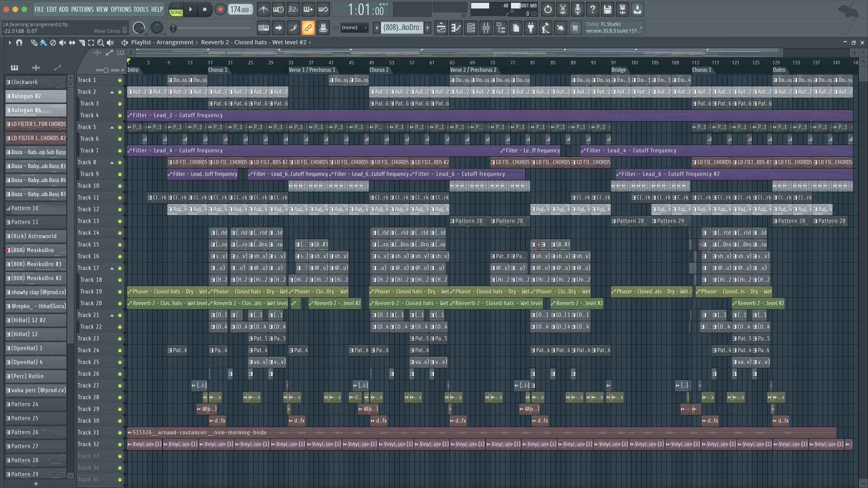This screenshot has width=868, height=488.
Task: Enable wait for input before playing
Action: pos(278,9)
